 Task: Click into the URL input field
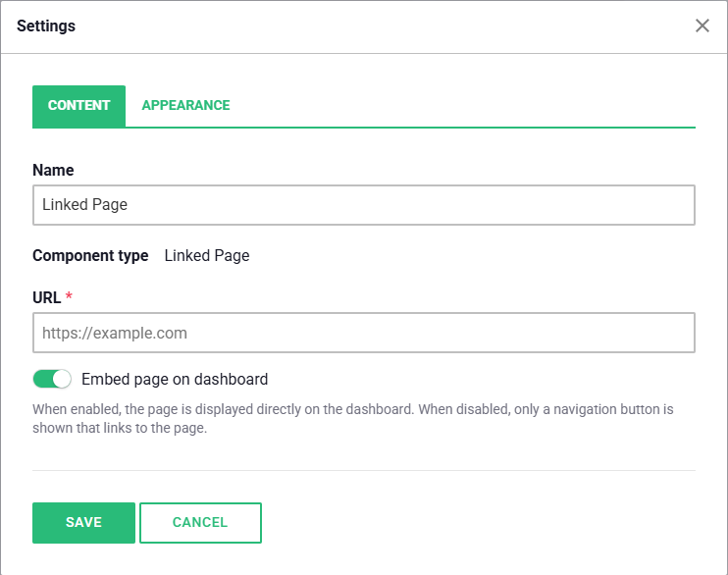click(x=364, y=333)
